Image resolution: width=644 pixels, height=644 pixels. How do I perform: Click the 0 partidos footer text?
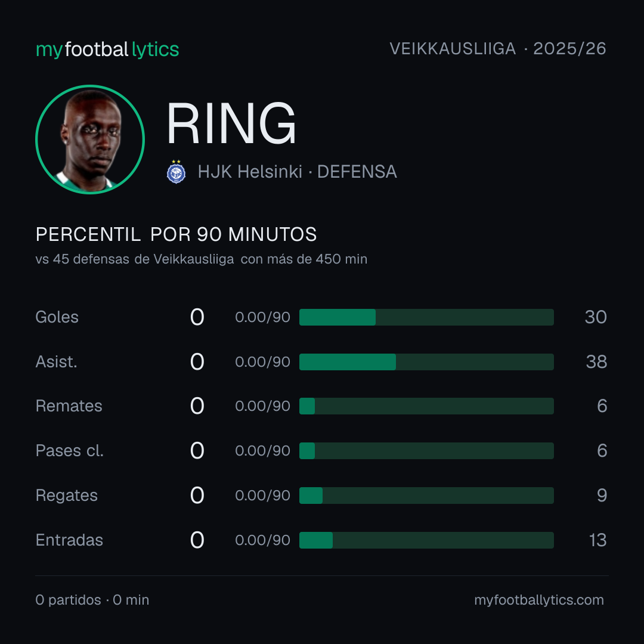pos(68,600)
